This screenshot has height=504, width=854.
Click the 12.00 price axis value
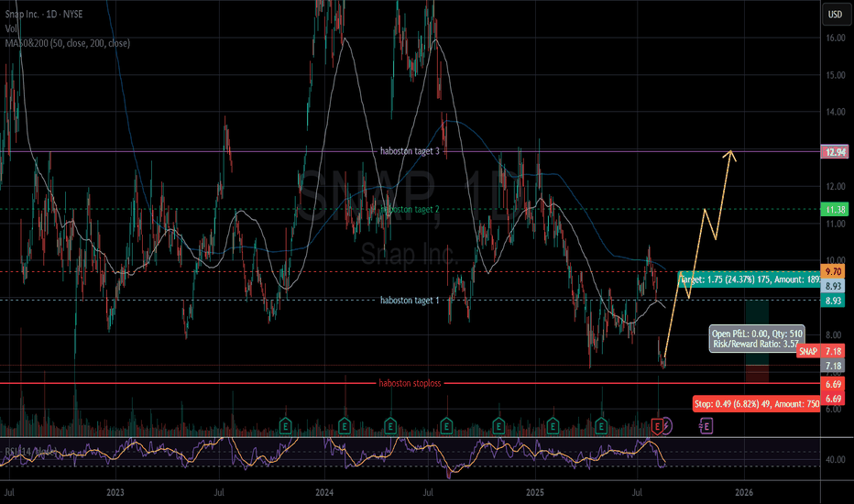[835, 186]
